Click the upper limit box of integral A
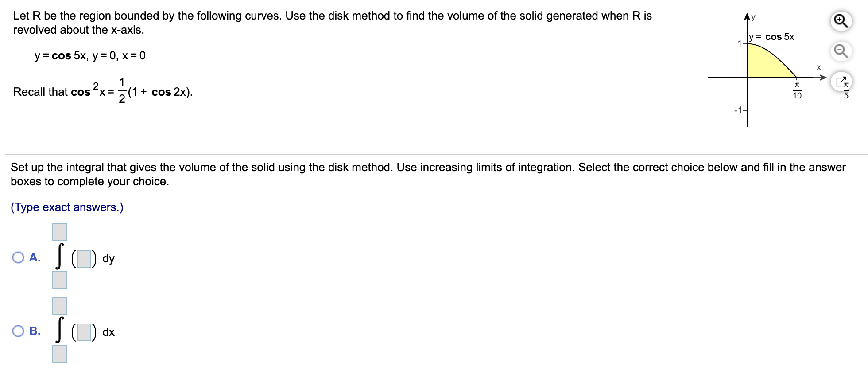The image size is (868, 390). 59,232
